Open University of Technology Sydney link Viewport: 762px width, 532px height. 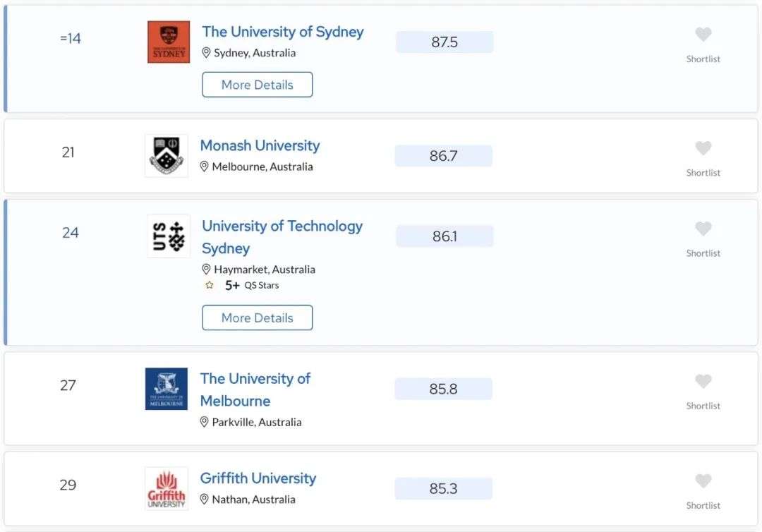(282, 237)
